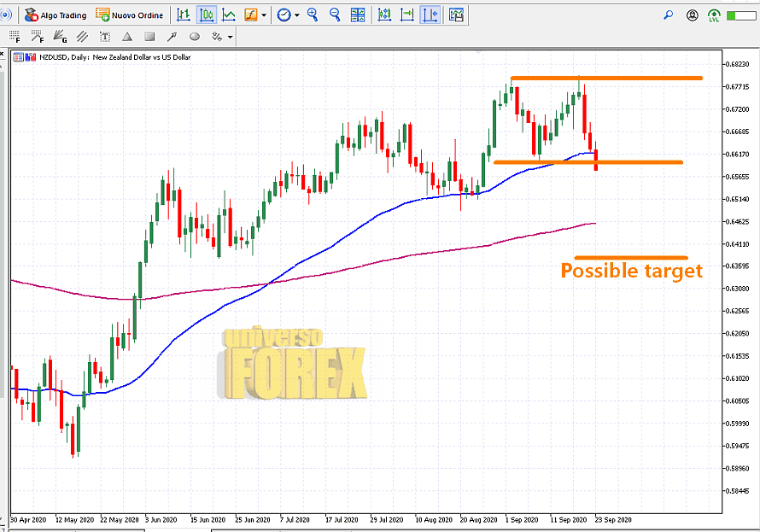Open the user account profile icon
This screenshot has width=760, height=532.
coord(693,15)
